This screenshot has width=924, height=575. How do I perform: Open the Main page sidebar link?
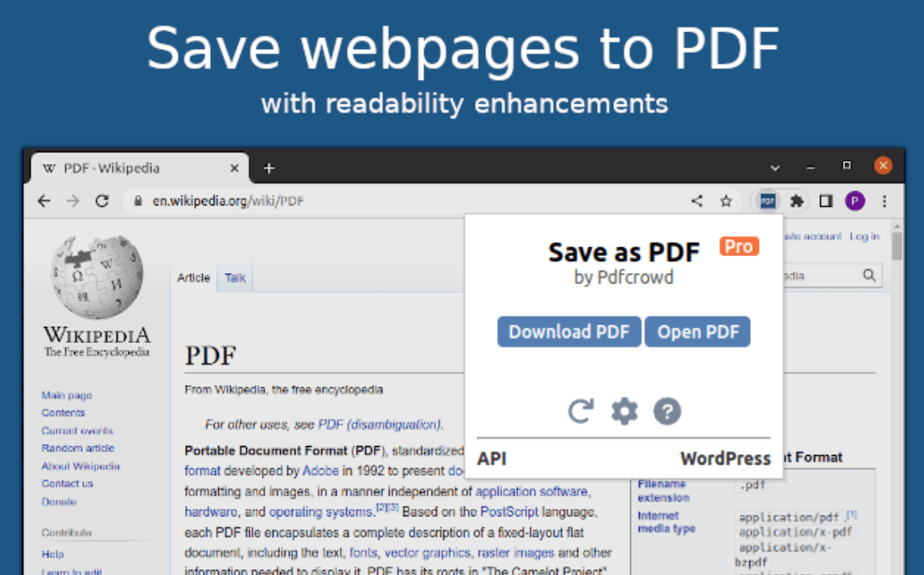pos(67,395)
